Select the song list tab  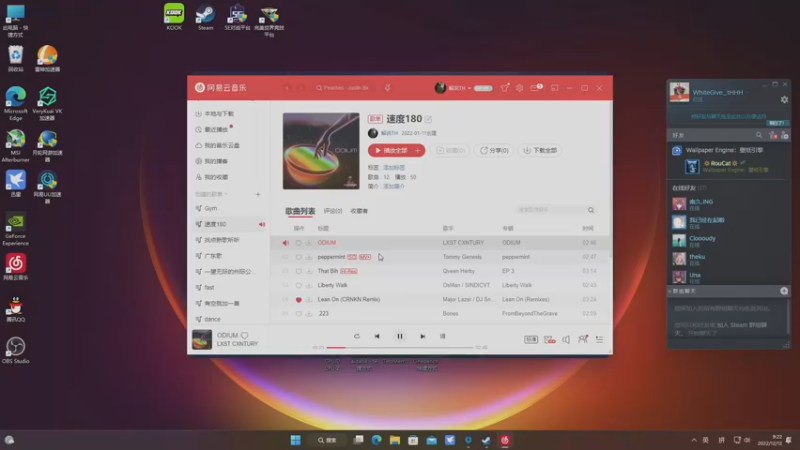click(300, 211)
